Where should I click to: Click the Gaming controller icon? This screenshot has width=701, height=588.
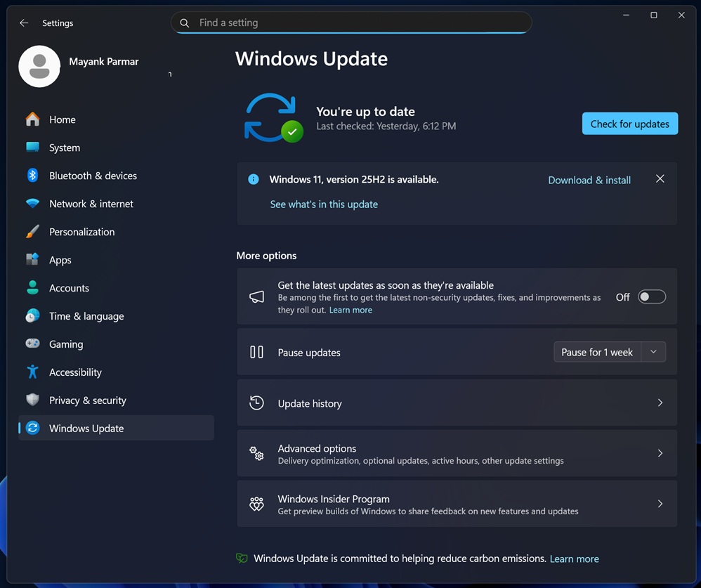(x=32, y=344)
